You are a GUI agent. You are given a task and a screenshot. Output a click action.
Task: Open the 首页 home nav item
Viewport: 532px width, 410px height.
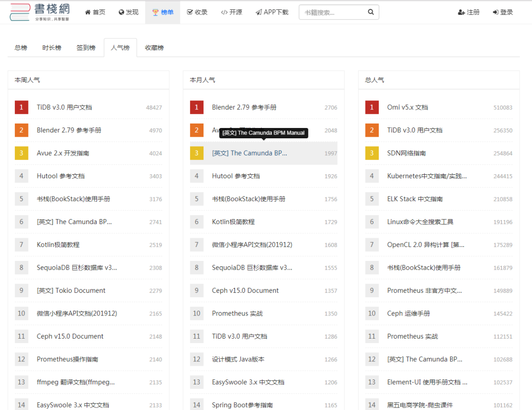pyautogui.click(x=95, y=12)
